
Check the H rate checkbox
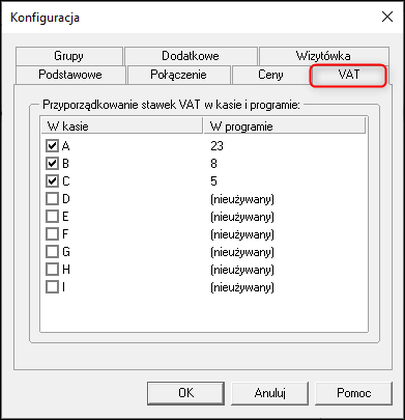point(52,269)
